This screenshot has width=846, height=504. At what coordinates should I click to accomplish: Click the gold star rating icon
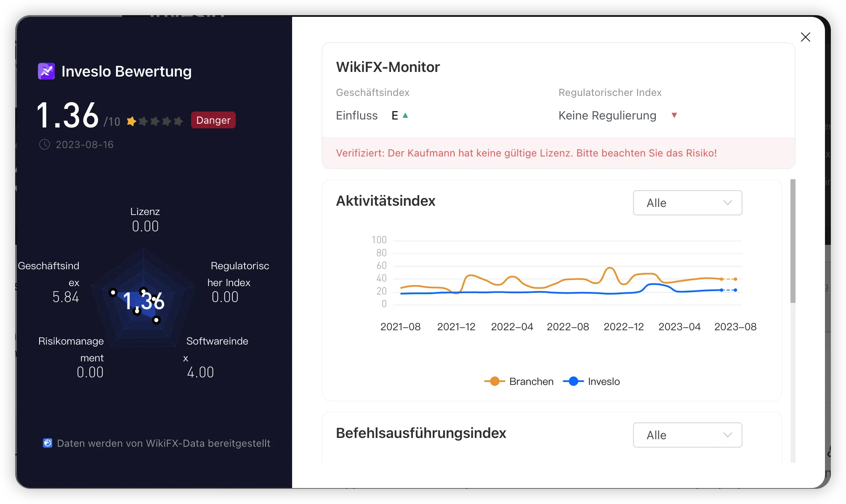pyautogui.click(x=131, y=121)
